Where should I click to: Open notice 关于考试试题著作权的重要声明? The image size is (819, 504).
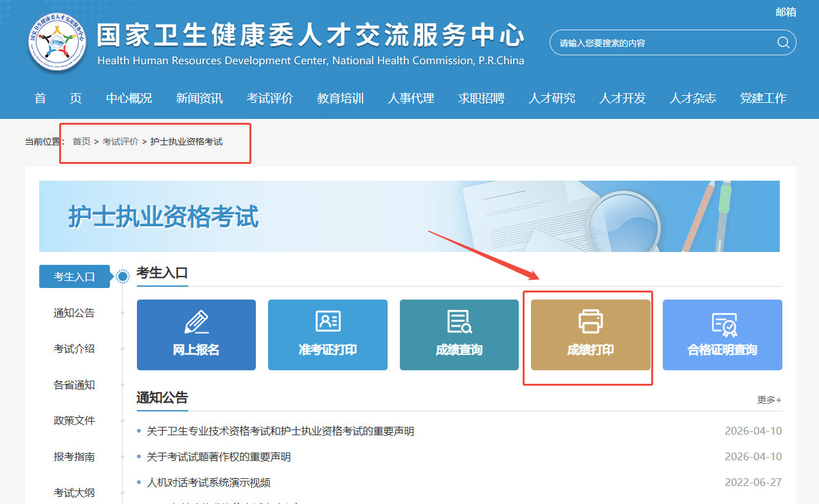click(219, 457)
